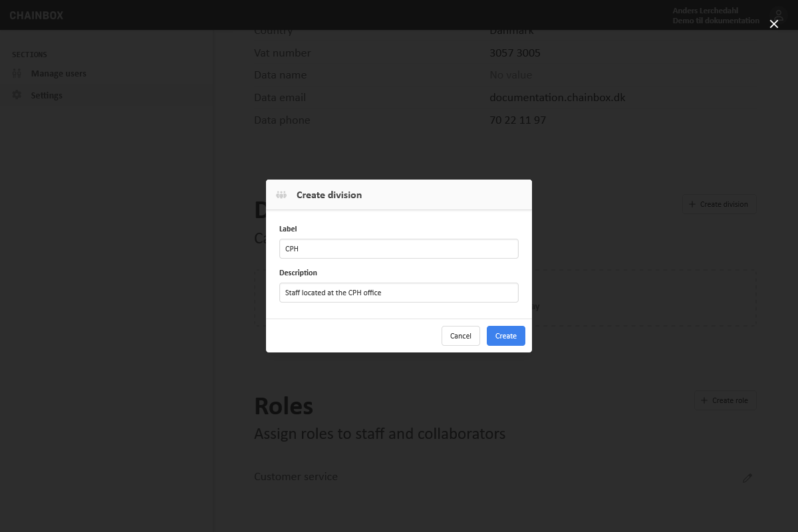
Task: Open Settings in the sidebar
Action: 47,95
